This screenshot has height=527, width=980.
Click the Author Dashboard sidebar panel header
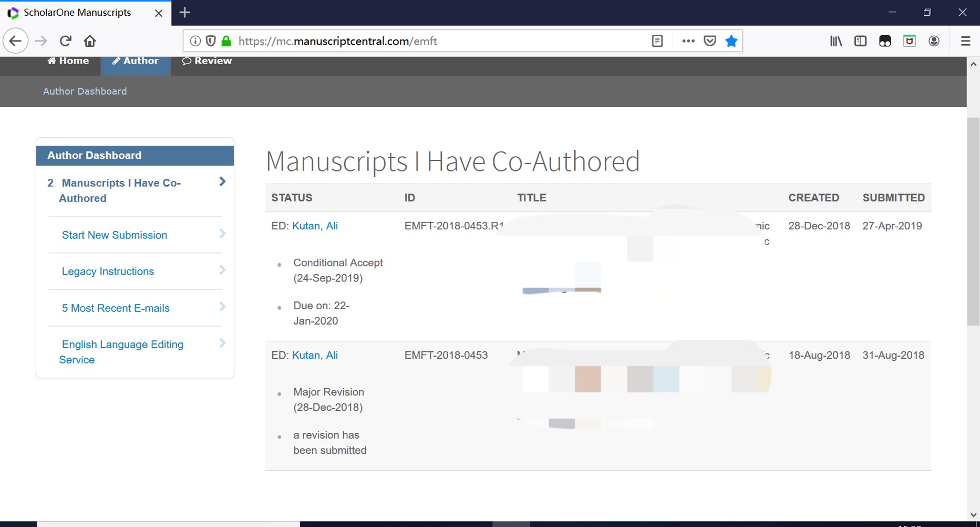point(135,156)
